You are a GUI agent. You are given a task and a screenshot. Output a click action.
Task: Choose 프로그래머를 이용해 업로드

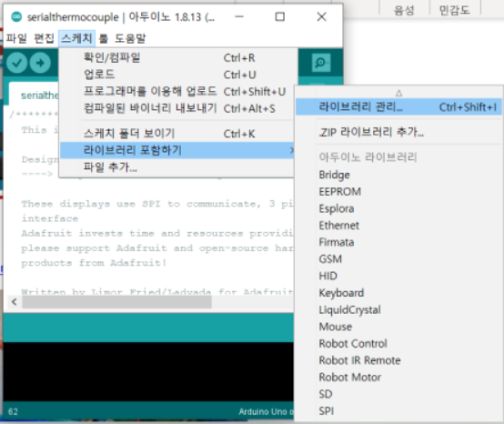[176, 92]
